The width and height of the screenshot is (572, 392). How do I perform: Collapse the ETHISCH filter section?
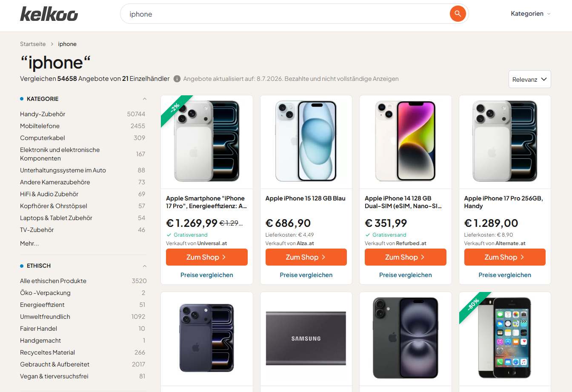click(x=145, y=266)
